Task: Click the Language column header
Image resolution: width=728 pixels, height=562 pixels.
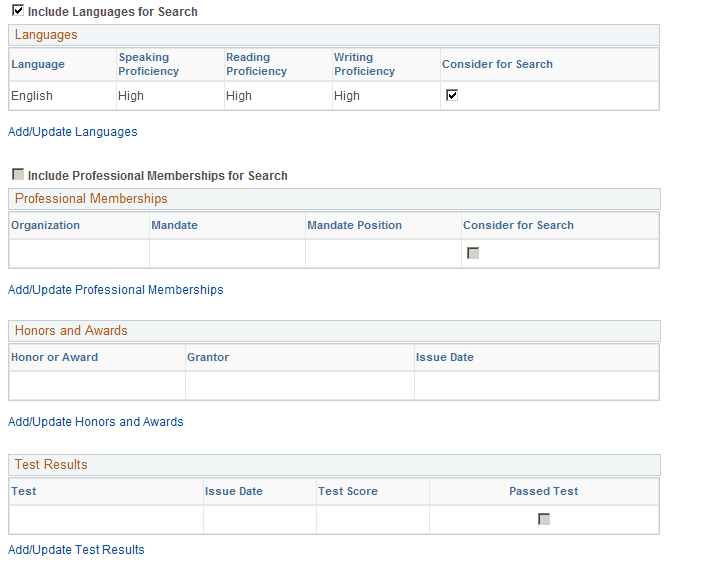Action: tap(38, 64)
